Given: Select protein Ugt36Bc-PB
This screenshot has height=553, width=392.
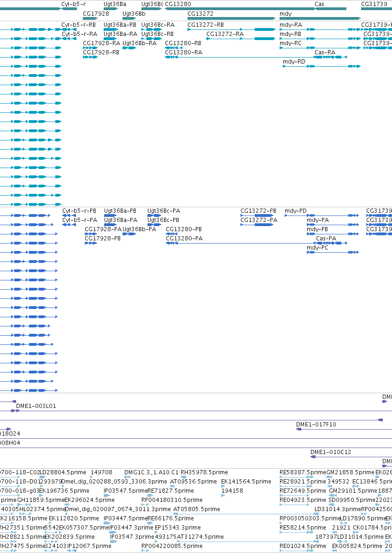Looking at the screenshot, I should [x=163, y=220].
